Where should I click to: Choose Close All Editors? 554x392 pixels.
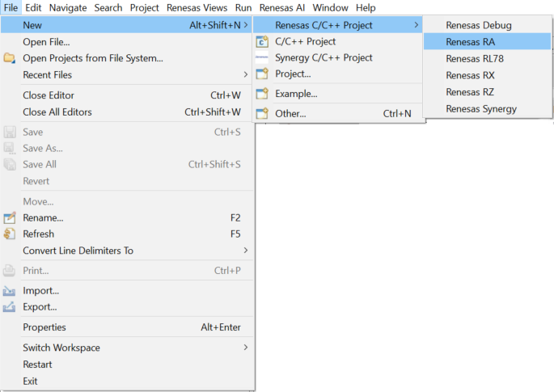tap(127, 112)
